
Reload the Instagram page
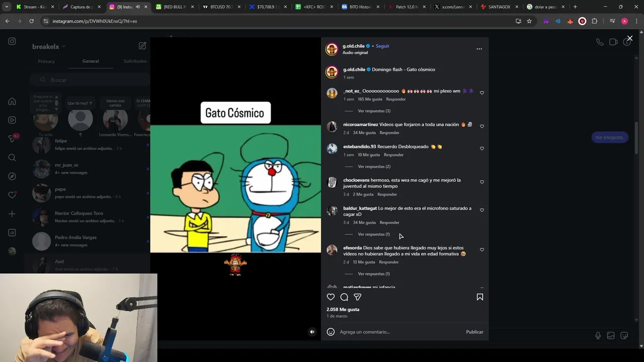pyautogui.click(x=31, y=21)
